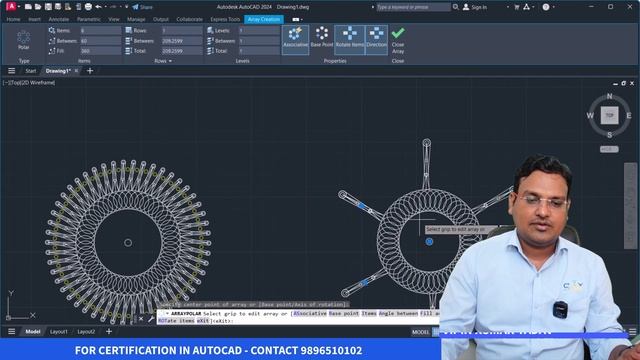Click the Rows count input field

click(x=182, y=31)
